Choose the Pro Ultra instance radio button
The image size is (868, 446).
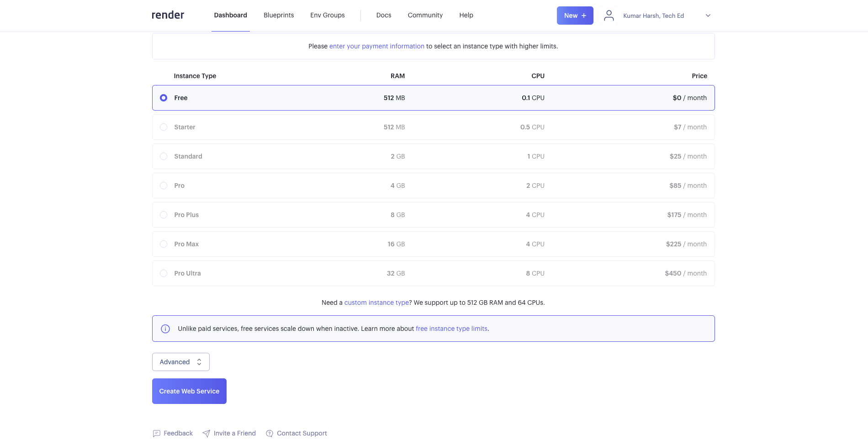click(164, 273)
